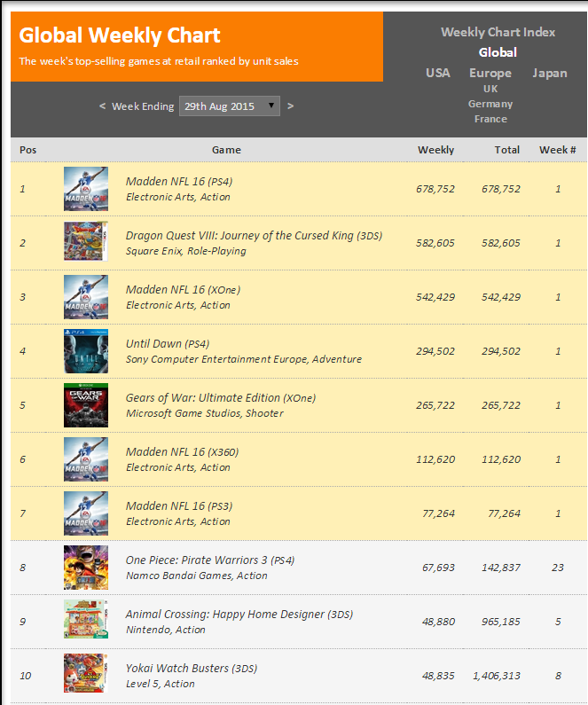Open One Piece Pirate Warriors 3 cover thumbnail
Viewport: 588px width, 705px height.
click(86, 568)
